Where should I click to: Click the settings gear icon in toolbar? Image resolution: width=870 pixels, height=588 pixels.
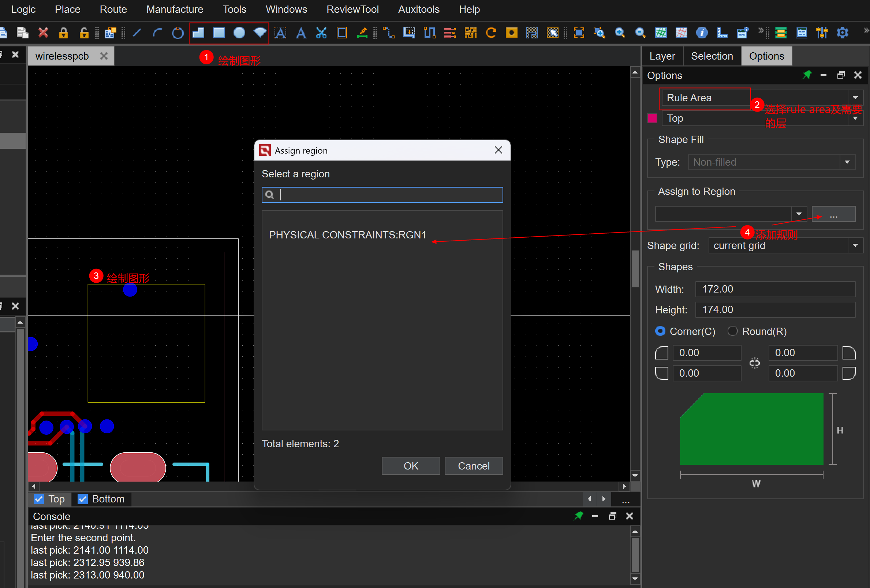click(x=842, y=33)
